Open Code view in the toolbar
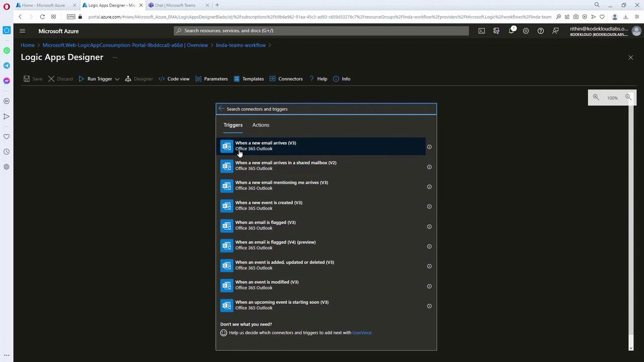This screenshot has width=644, height=362. [174, 79]
